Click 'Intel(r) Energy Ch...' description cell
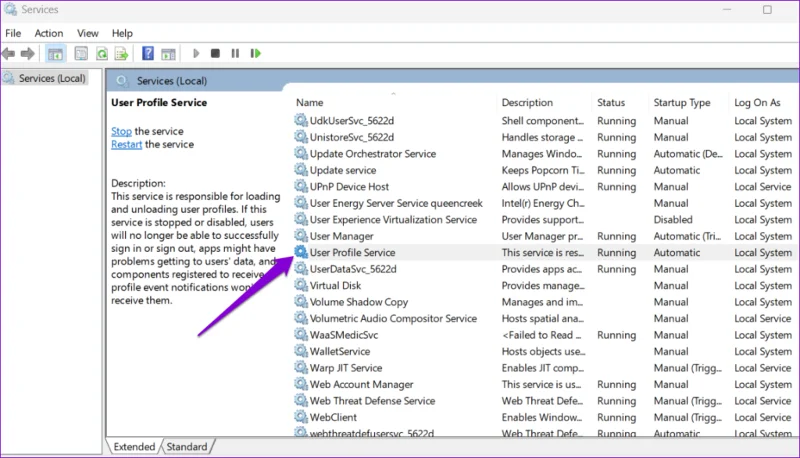Viewport: 800px width, 458px height. (543, 203)
